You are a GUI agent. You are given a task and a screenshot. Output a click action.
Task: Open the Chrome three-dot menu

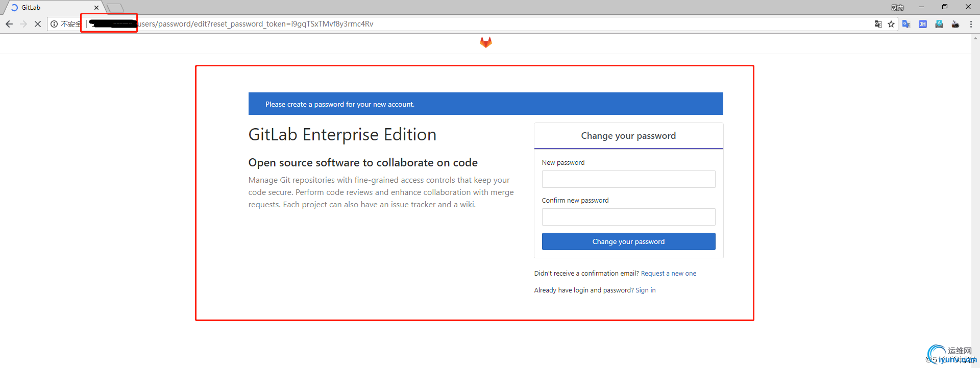click(x=971, y=24)
